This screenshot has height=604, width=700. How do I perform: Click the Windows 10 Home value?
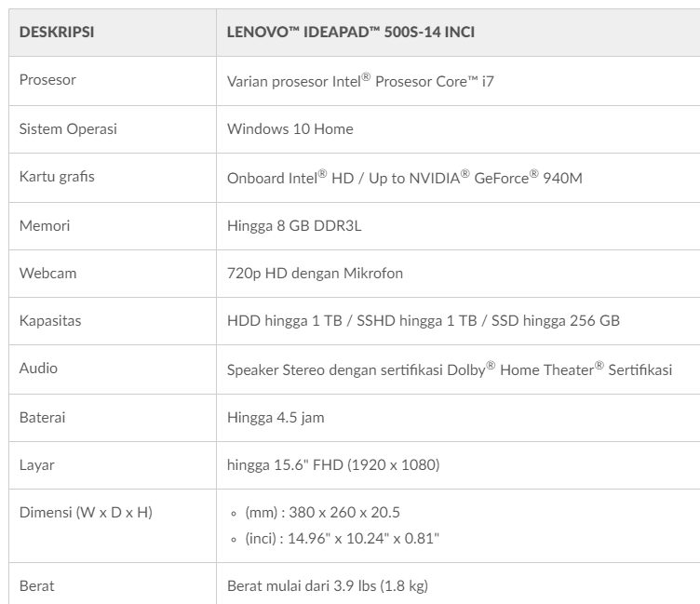click(289, 128)
